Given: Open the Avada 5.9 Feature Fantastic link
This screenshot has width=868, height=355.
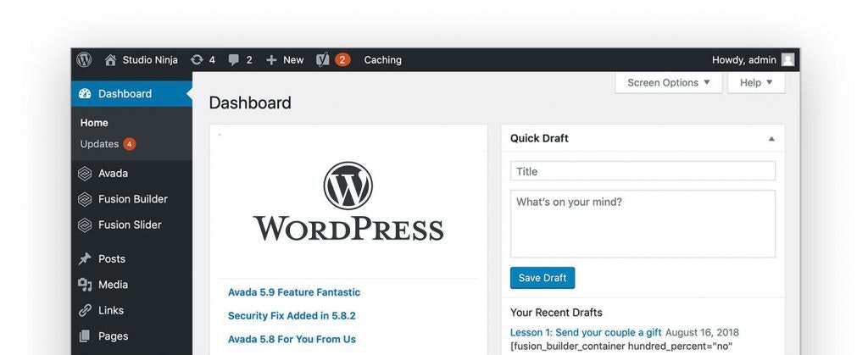Looking at the screenshot, I should pyautogui.click(x=293, y=292).
